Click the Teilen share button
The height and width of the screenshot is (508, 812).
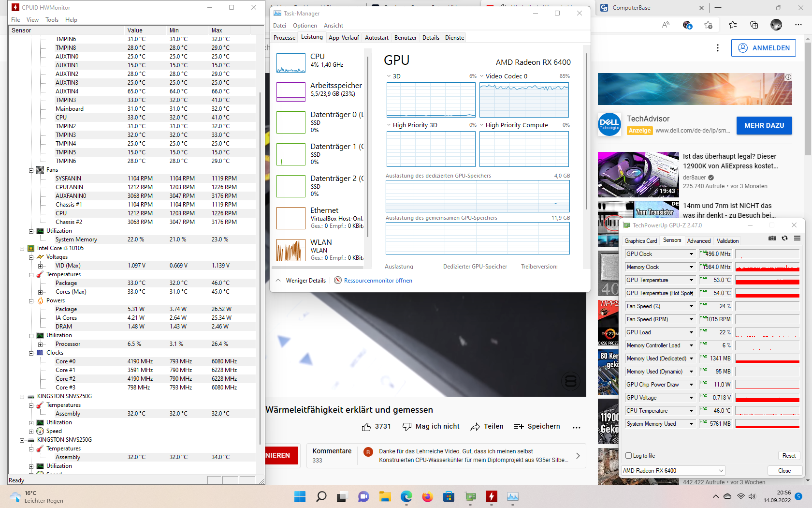point(487,426)
